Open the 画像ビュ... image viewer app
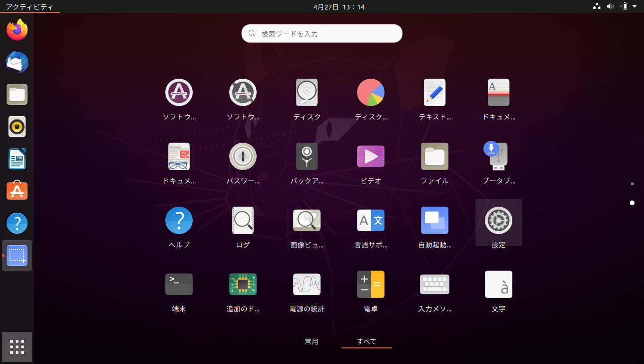The image size is (644, 364). 307,220
